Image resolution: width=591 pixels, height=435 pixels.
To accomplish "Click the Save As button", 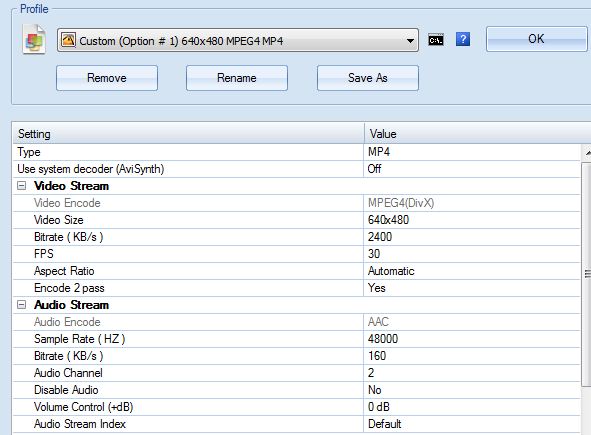I will (368, 78).
